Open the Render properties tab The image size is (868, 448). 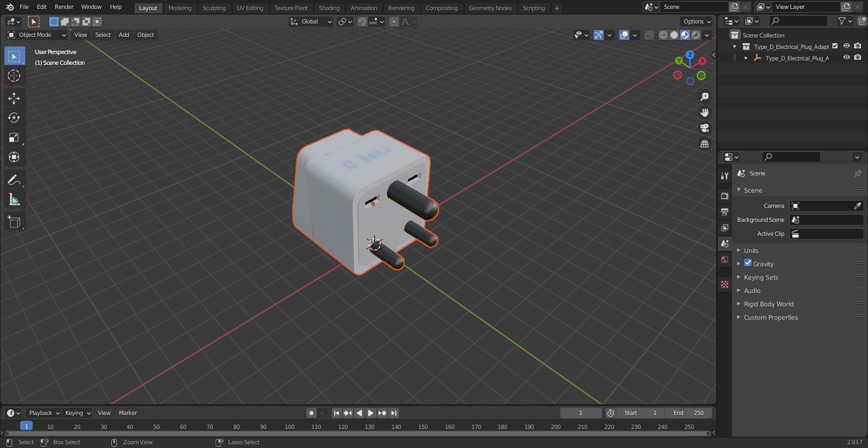pos(724,196)
